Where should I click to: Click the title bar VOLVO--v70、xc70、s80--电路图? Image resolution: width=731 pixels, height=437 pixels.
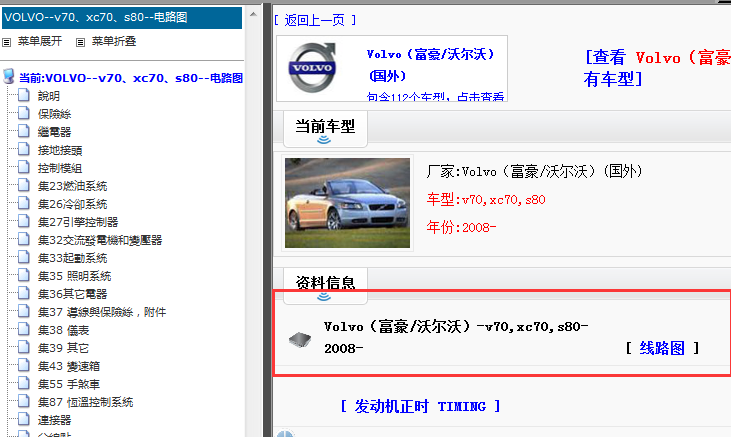pos(122,18)
